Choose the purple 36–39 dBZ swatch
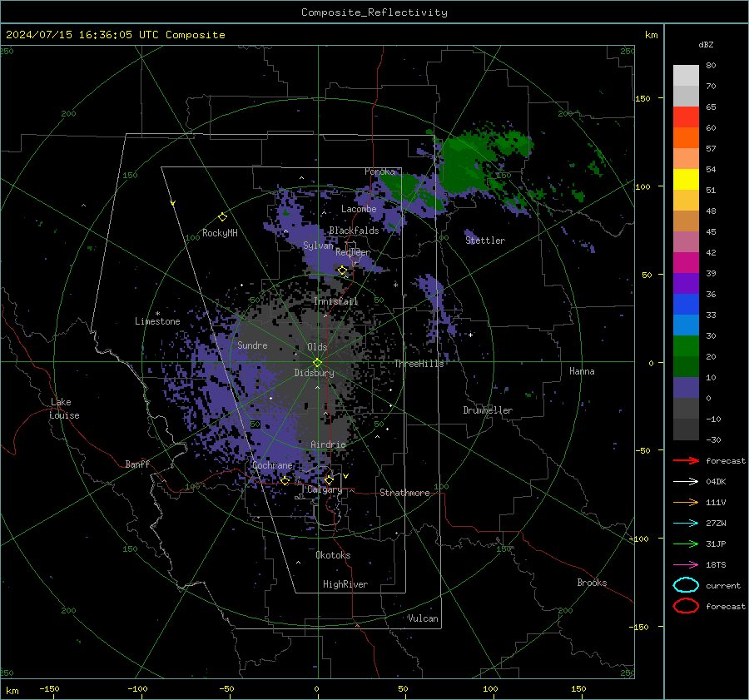 click(x=686, y=284)
